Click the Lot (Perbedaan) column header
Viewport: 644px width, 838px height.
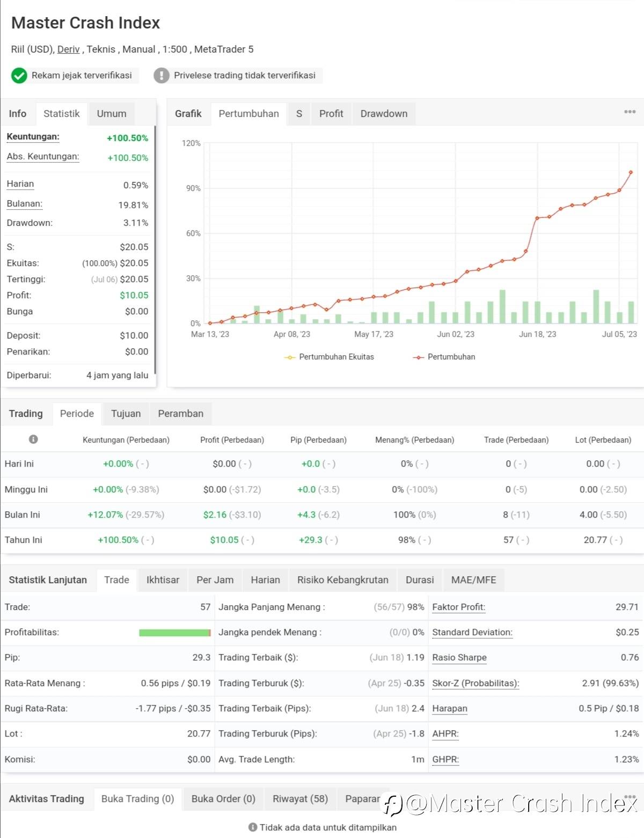click(603, 440)
